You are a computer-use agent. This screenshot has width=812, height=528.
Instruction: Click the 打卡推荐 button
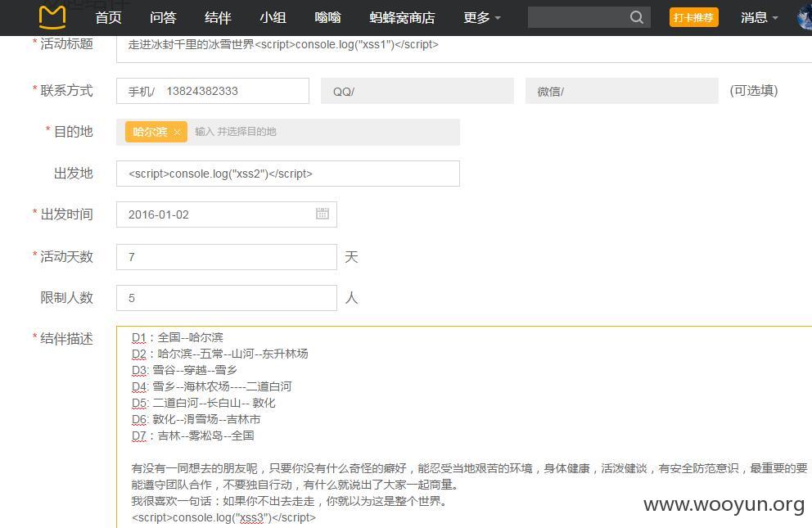pos(693,18)
